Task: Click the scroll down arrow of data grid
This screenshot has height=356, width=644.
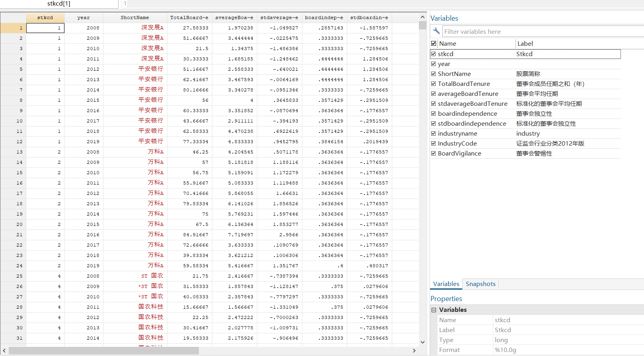Action: point(422,342)
